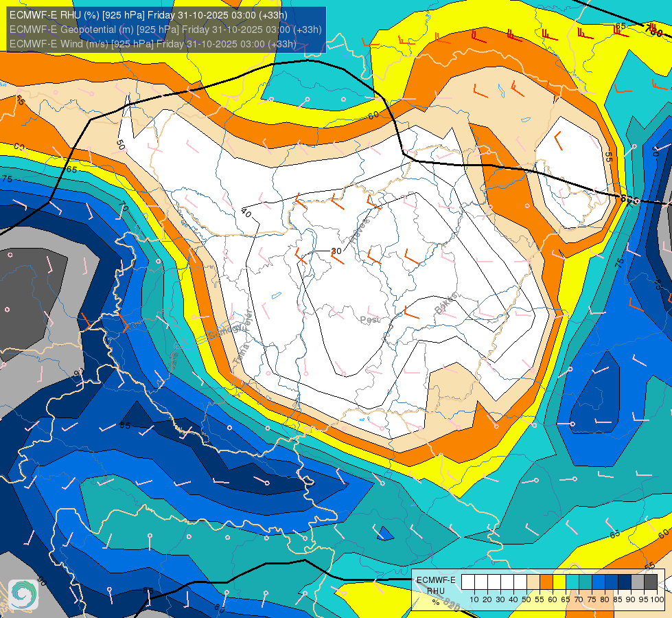The image size is (672, 618).
Task: Select the ECMWF-E Geopotential (m) title line
Action: (x=165, y=30)
